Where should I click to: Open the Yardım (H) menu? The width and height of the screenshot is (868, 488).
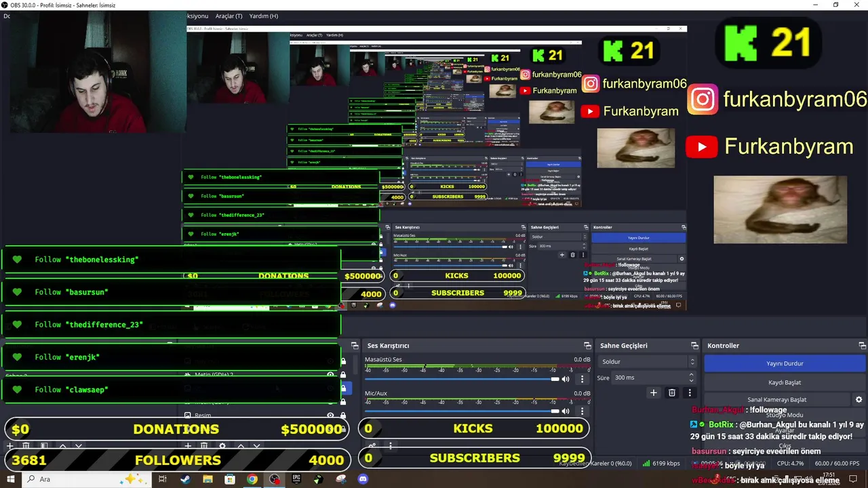263,16
